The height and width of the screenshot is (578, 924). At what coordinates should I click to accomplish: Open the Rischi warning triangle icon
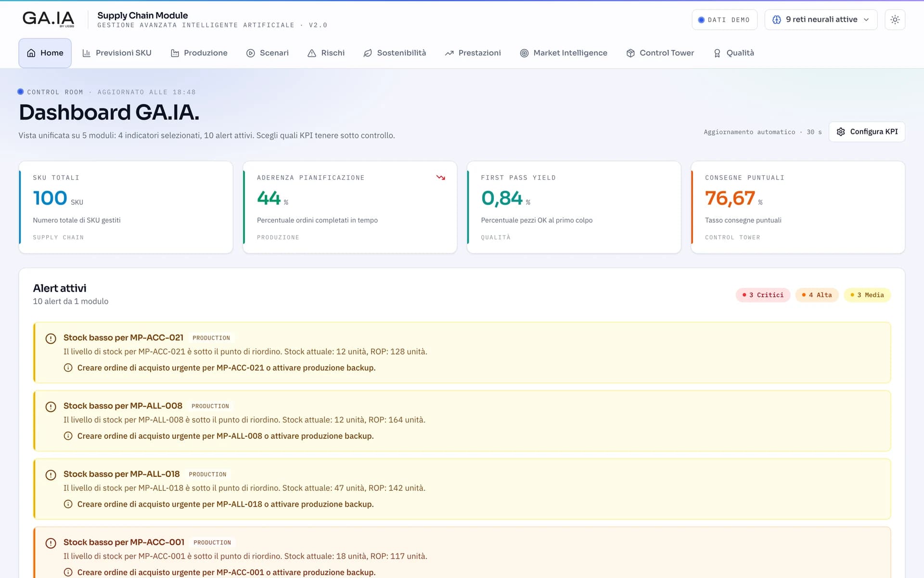click(x=312, y=53)
